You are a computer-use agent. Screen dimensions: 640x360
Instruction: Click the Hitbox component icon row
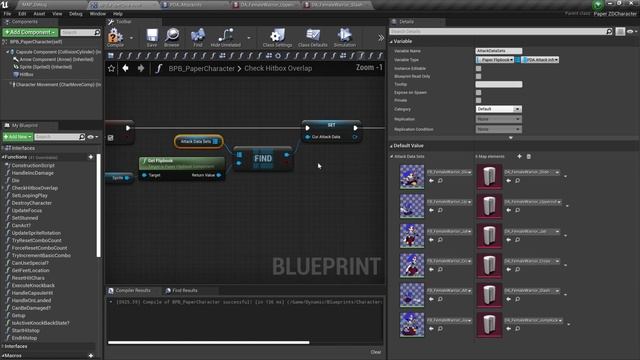tap(23, 75)
